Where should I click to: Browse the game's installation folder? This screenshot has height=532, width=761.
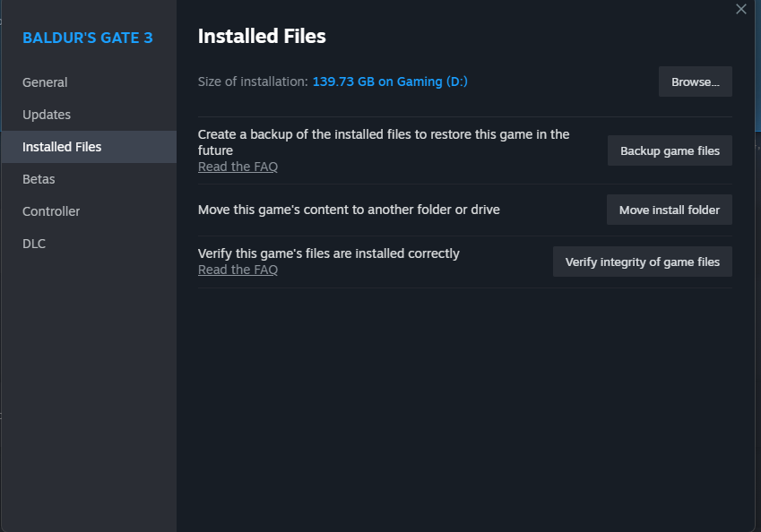(695, 82)
